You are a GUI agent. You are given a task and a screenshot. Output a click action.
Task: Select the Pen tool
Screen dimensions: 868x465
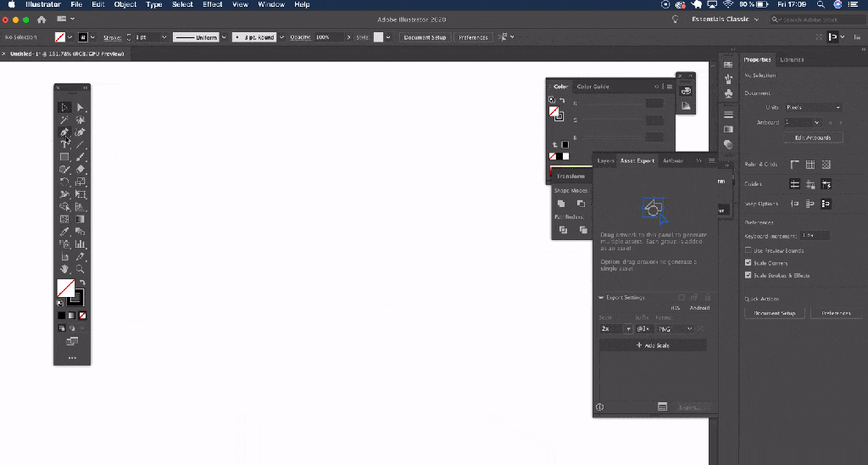64,132
